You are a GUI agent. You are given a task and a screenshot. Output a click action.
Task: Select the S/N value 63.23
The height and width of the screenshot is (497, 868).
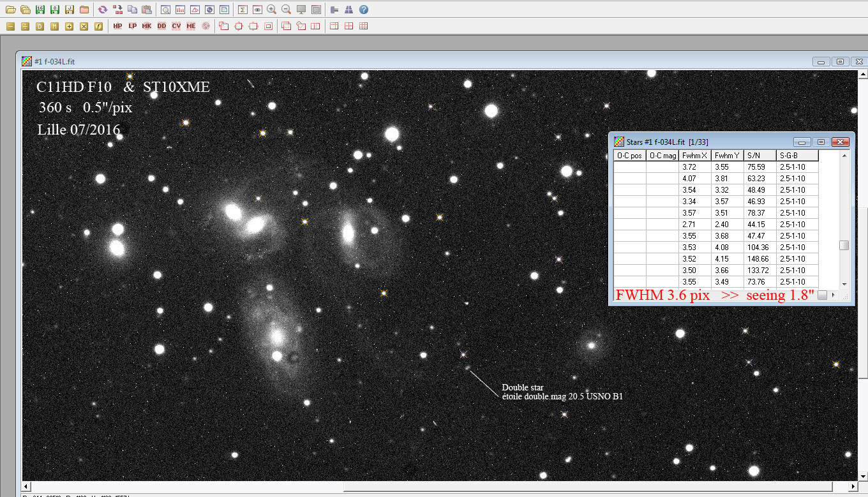tap(760, 179)
